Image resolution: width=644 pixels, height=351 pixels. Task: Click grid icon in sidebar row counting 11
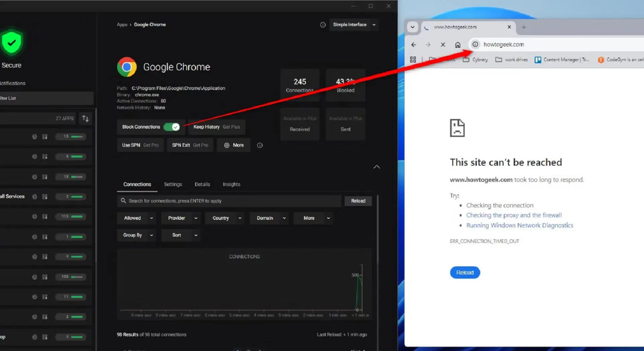pyautogui.click(x=45, y=297)
